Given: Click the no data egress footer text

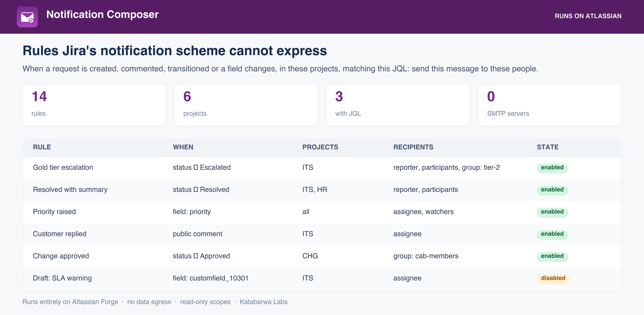Looking at the screenshot, I should (149, 302).
